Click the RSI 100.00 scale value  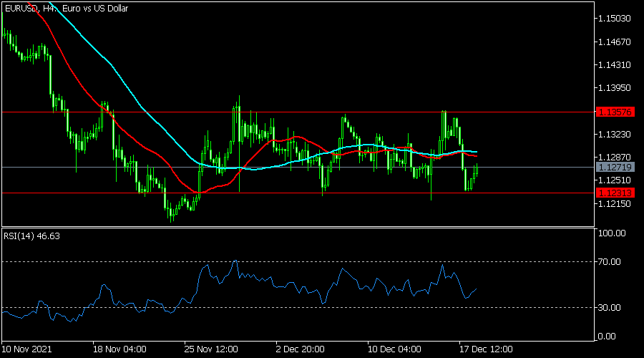click(x=612, y=233)
